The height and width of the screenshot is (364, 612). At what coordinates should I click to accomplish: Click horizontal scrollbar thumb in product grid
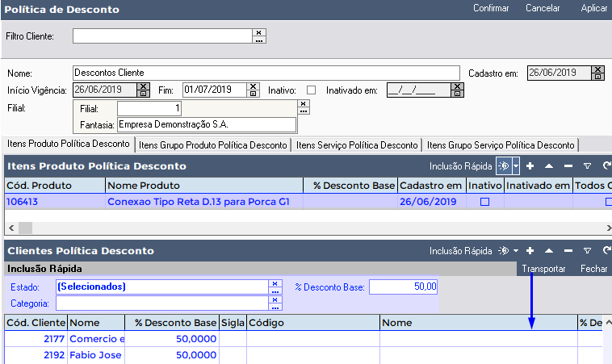point(25,228)
